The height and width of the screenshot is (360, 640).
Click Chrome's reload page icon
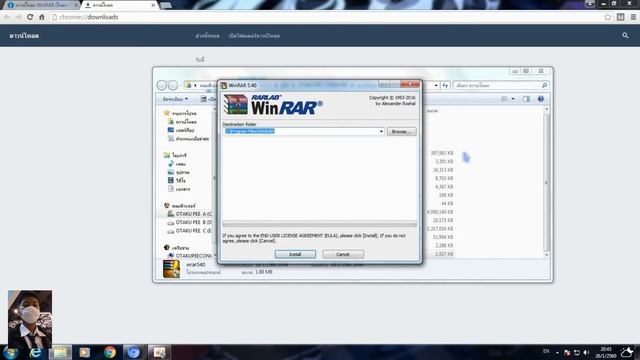[30, 17]
